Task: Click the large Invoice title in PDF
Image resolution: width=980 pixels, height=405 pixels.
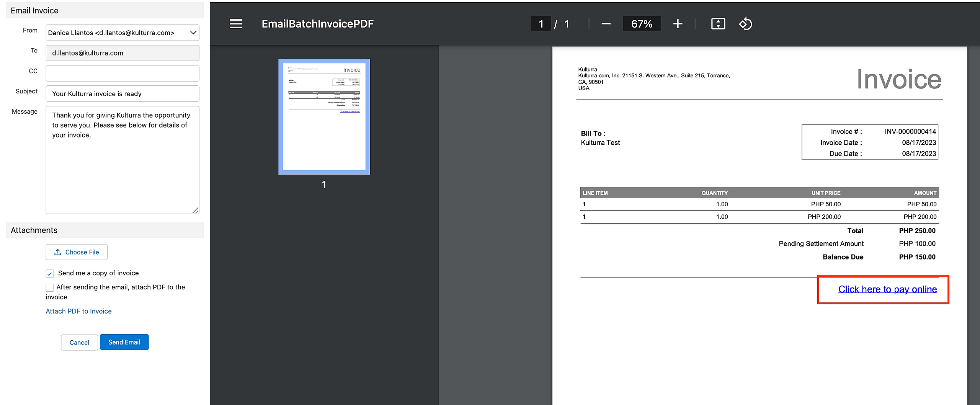Action: coord(899,79)
